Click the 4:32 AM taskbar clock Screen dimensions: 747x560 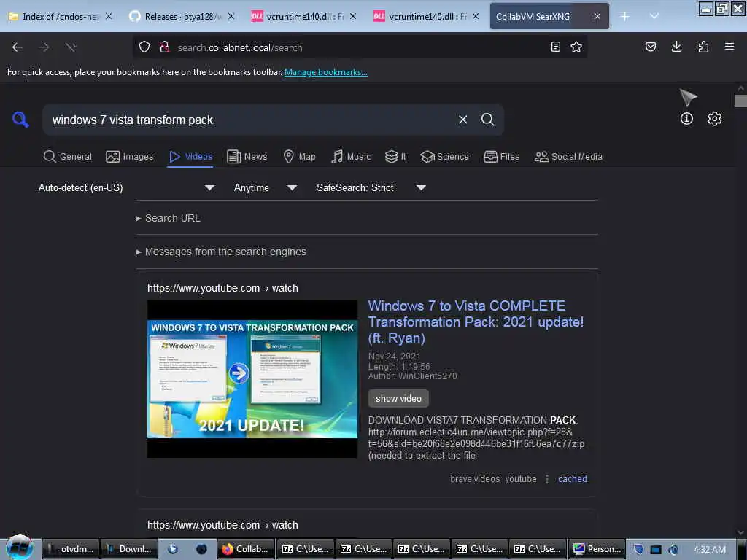pos(709,550)
